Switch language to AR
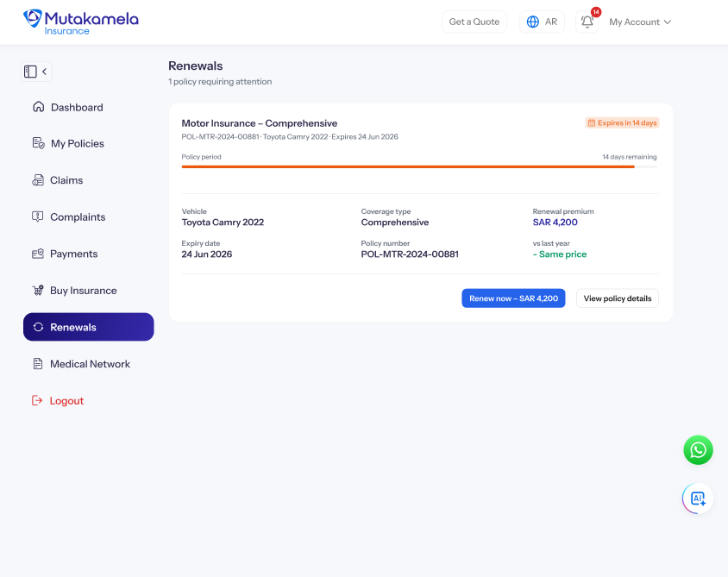This screenshot has width=728, height=577. coord(542,22)
